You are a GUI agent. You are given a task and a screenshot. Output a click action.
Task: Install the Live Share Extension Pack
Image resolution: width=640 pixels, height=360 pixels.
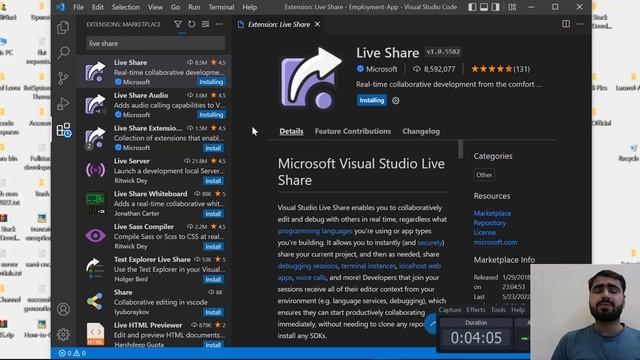coord(213,148)
